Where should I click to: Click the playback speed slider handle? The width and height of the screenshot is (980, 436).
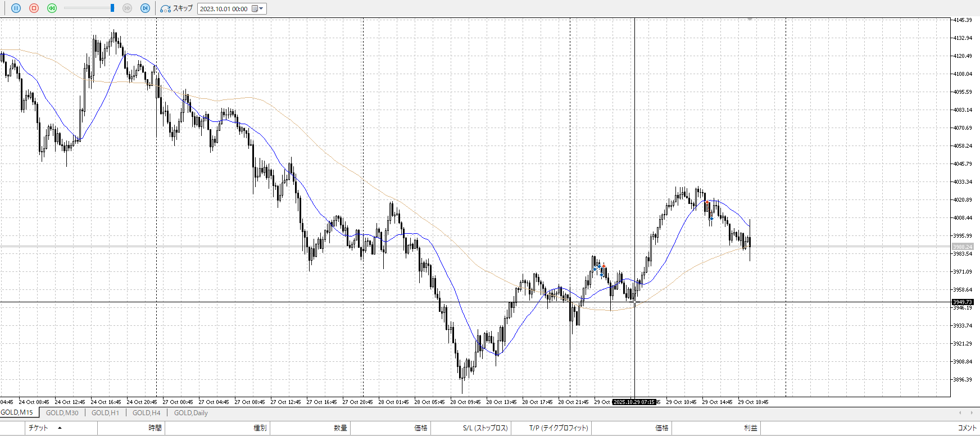[x=112, y=8]
